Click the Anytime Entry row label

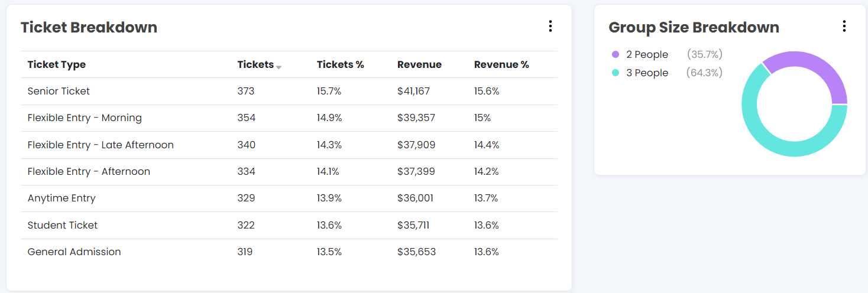point(61,198)
